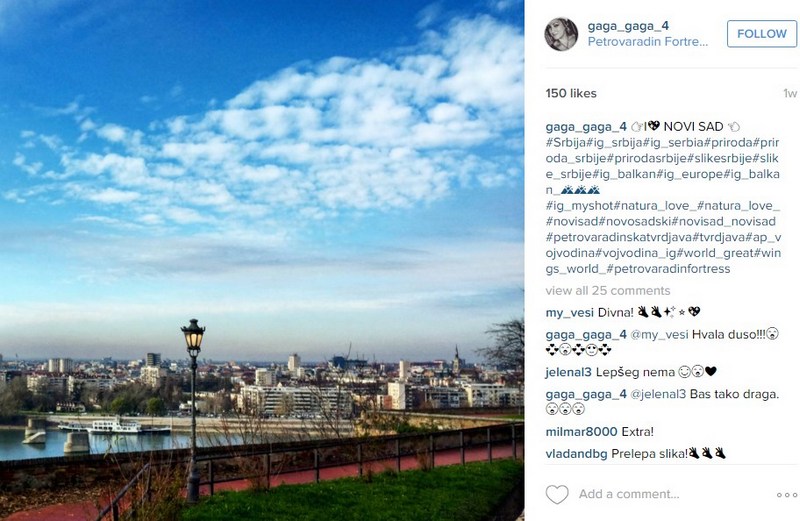This screenshot has width=800, height=521.
Task: Open the Petrovaradin Fortress location link
Action: click(647, 42)
